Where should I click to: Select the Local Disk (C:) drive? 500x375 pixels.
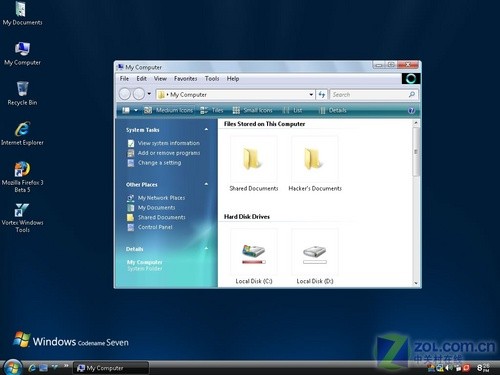[254, 257]
